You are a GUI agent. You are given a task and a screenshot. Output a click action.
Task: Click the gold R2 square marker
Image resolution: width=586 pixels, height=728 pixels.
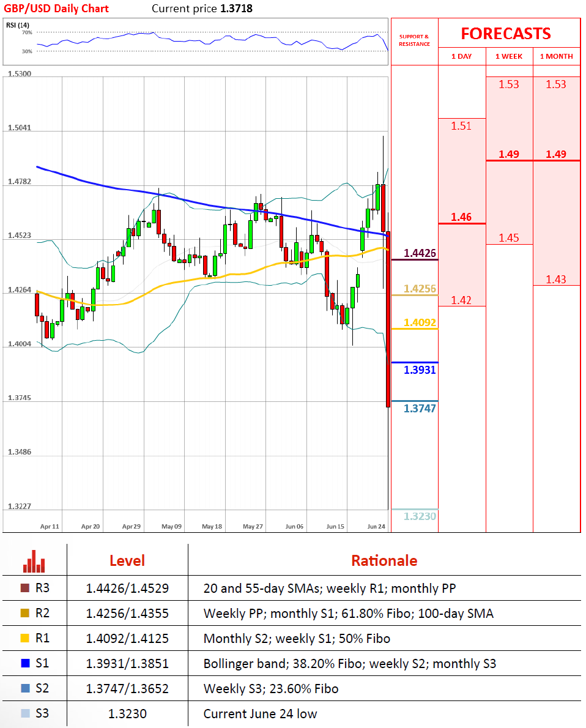[24, 614]
